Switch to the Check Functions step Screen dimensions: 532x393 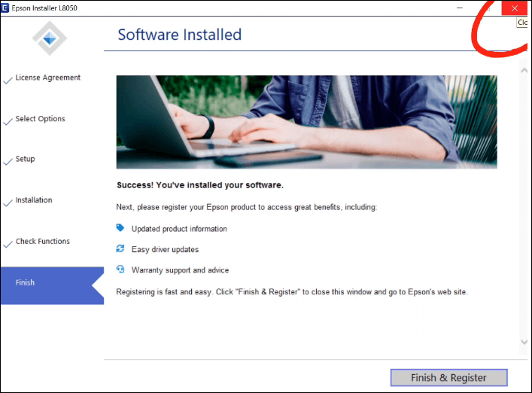[x=42, y=242]
